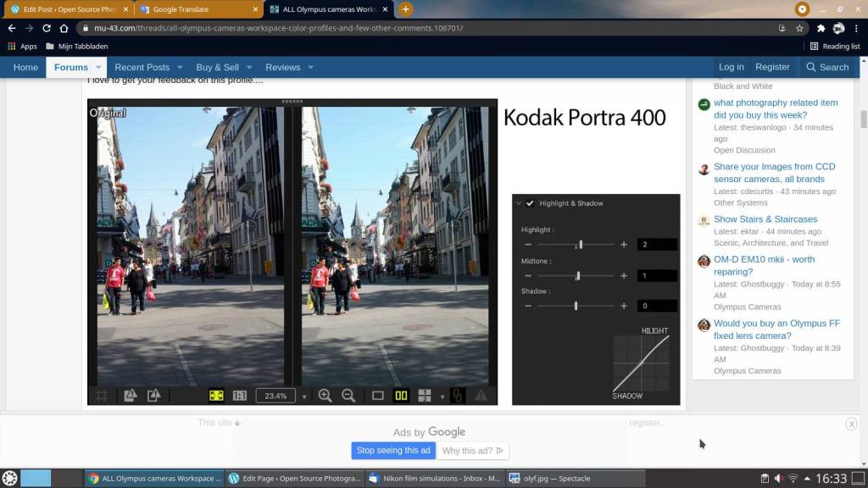Open 'Show Stairs & Staircases' thread
Image resolution: width=868 pixels, height=488 pixels.
(765, 219)
